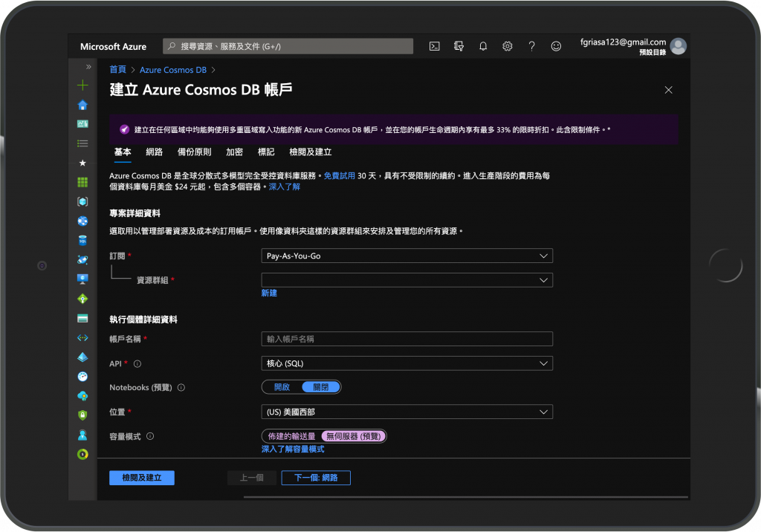Switch to the 加密 tab
761x532 pixels.
click(234, 152)
